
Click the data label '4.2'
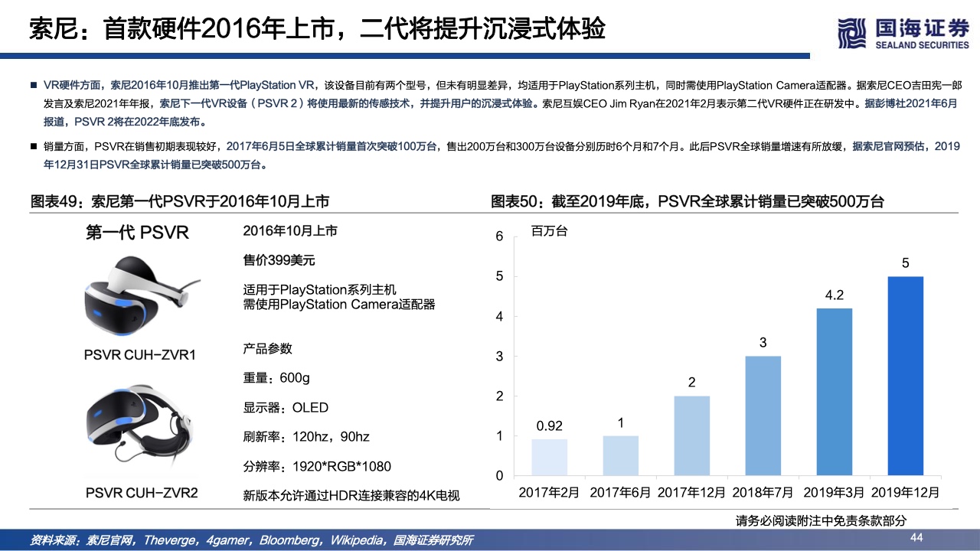click(835, 295)
